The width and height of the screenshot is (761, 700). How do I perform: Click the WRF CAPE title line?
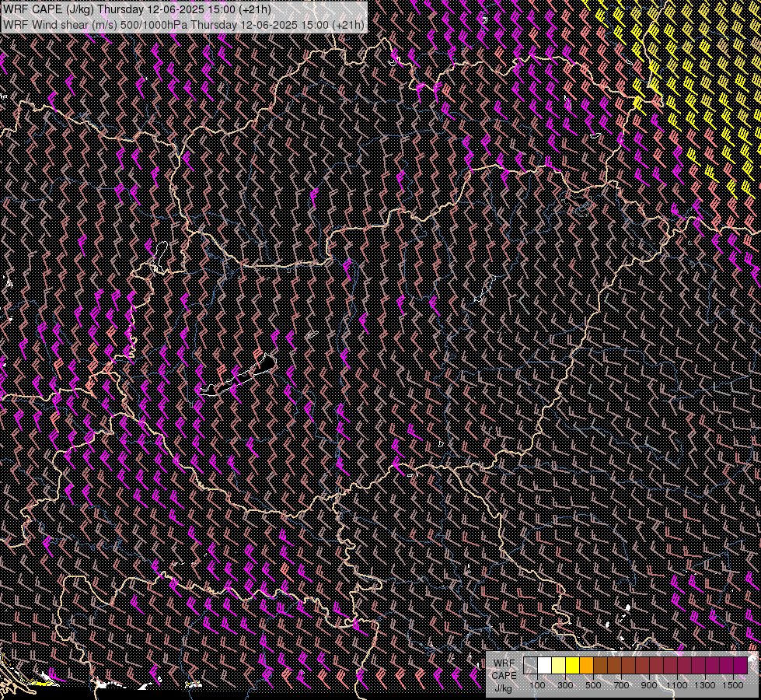click(x=136, y=9)
